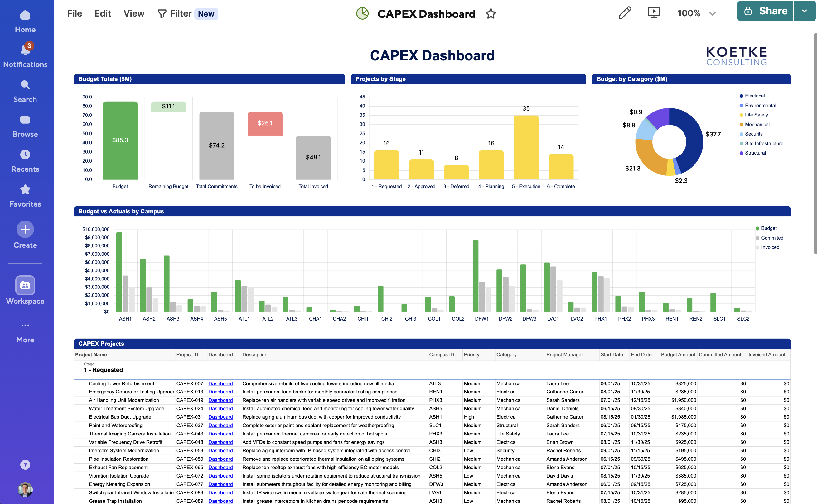Open the Browse folder icon
This screenshot has width=817, height=504.
[x=25, y=120]
